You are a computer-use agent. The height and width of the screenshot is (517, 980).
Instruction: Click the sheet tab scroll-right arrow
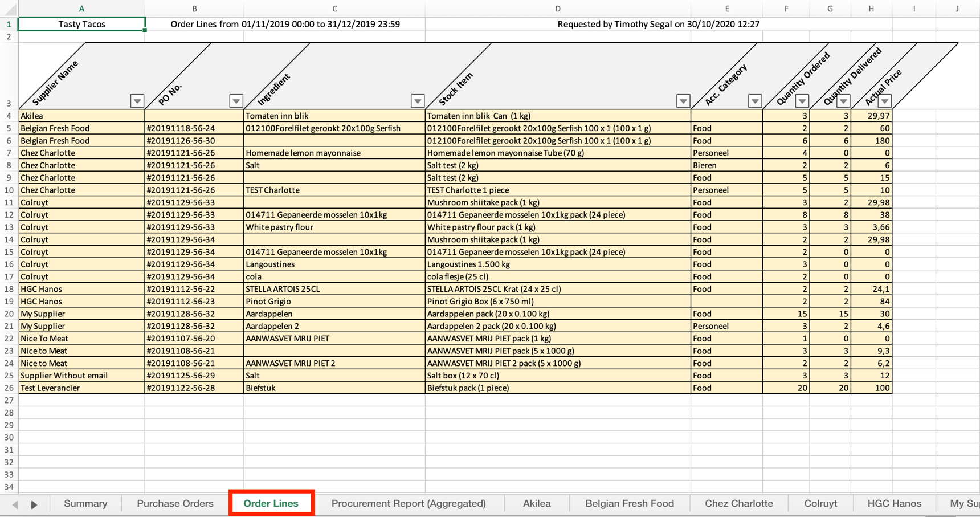[x=34, y=504]
